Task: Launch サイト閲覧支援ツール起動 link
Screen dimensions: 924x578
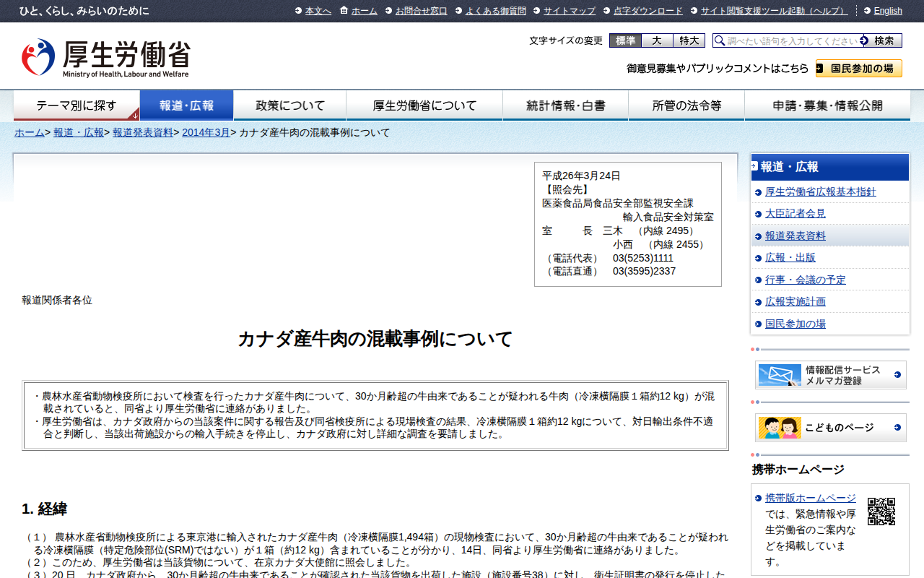Action: click(x=775, y=11)
